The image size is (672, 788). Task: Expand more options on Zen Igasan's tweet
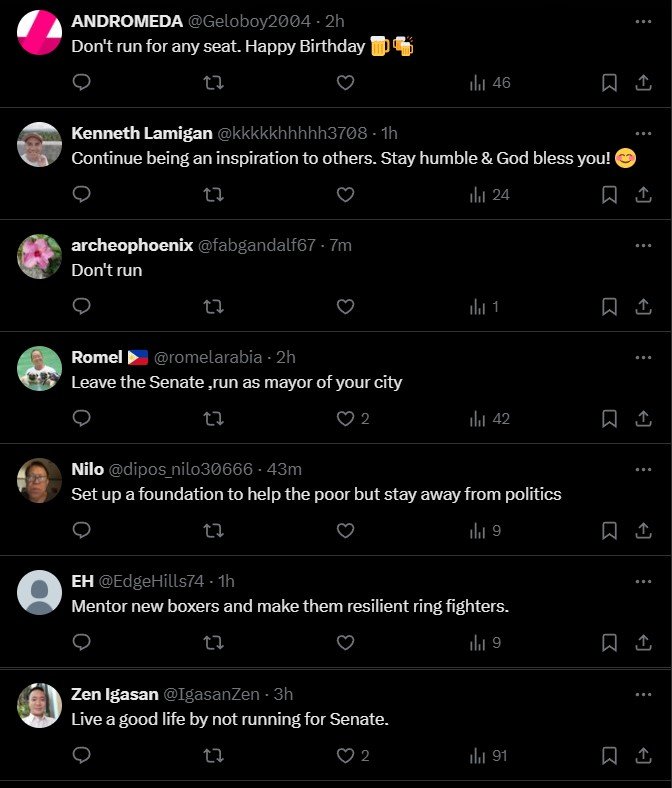[643, 693]
